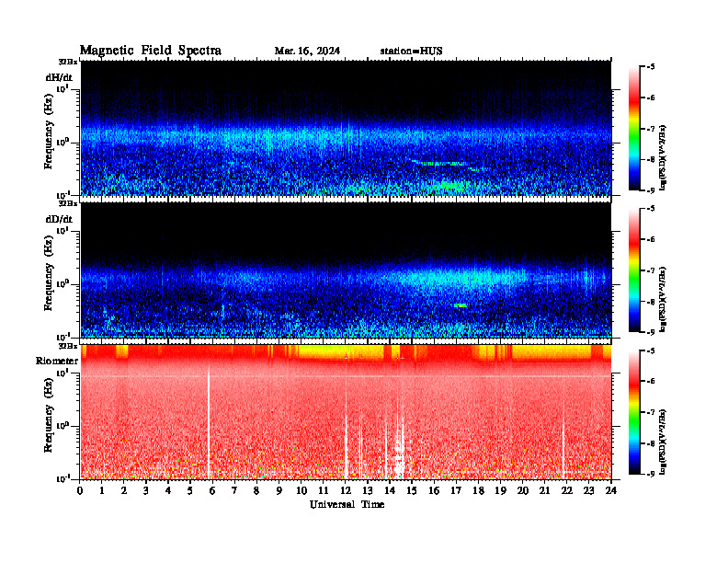
Task: Click the '-9' value on Riometer color bar
Action: [651, 474]
